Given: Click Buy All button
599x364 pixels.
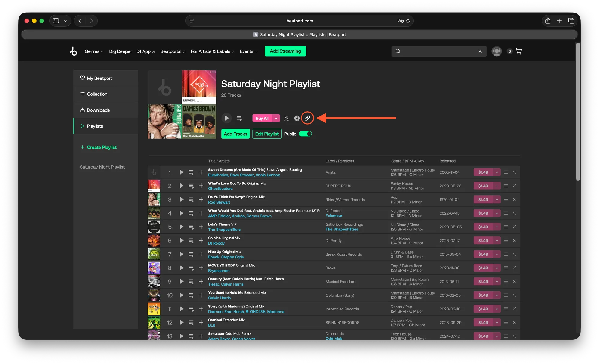Looking at the screenshot, I should click(x=262, y=118).
